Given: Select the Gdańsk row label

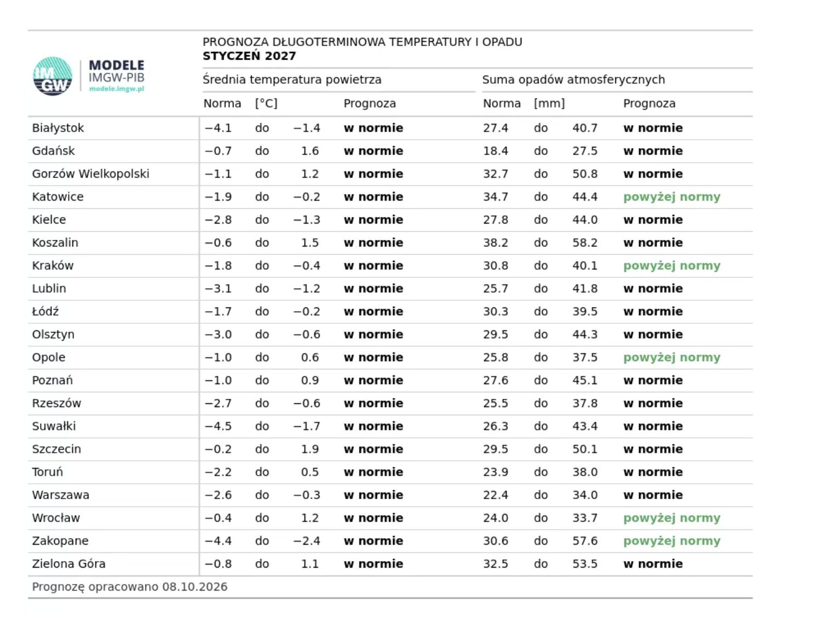Looking at the screenshot, I should (x=53, y=151).
